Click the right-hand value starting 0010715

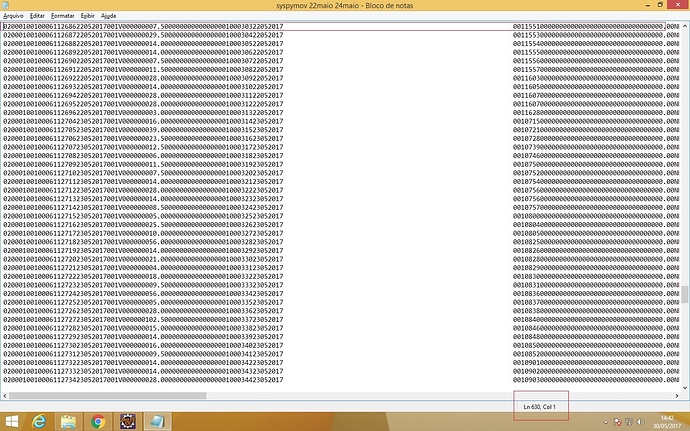(596, 121)
